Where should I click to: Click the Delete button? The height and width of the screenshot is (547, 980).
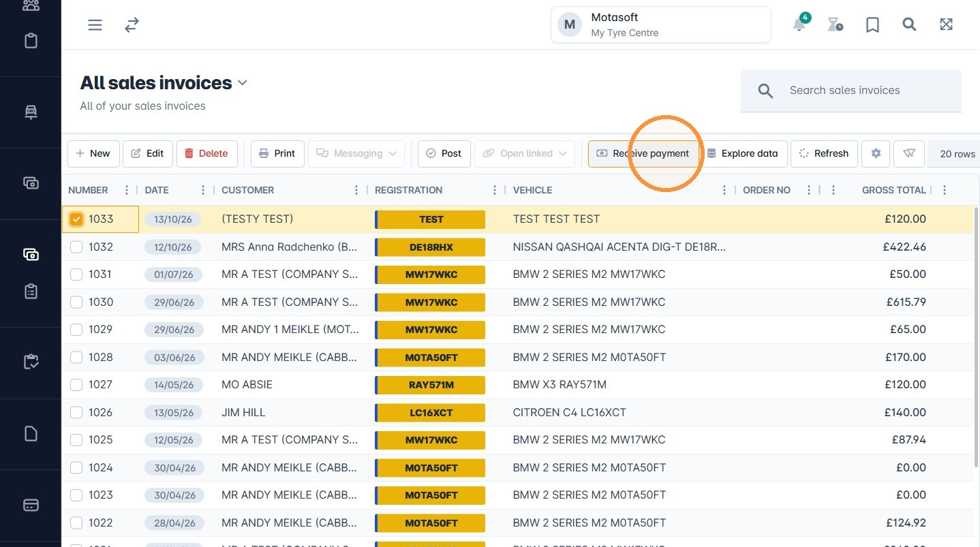[x=206, y=153]
